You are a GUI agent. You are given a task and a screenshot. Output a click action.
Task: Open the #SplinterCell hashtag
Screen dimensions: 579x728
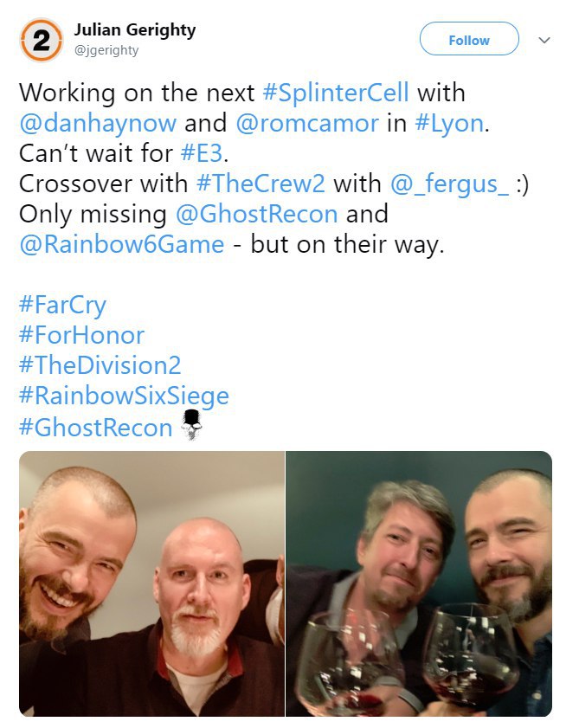tap(336, 93)
